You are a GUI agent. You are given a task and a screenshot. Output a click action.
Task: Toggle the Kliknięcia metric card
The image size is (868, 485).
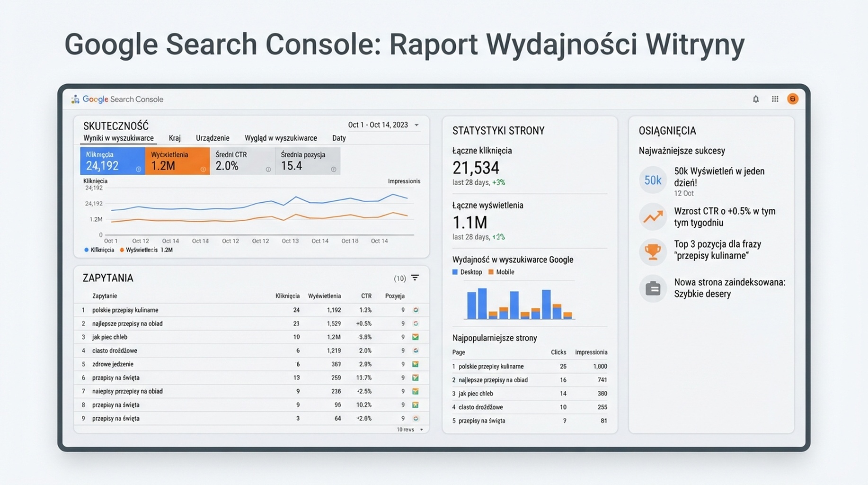[x=113, y=161]
